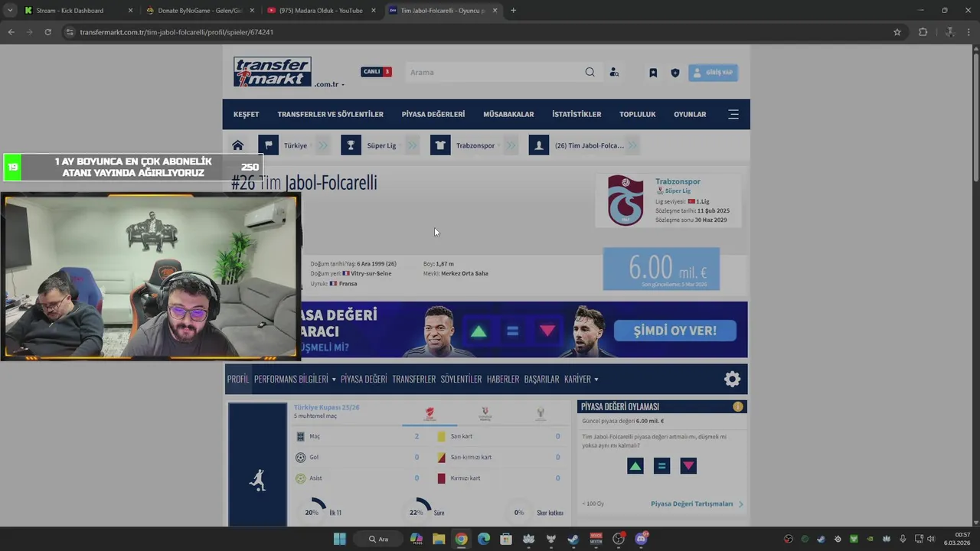Select the Türkiye Kupası competition logo tab
Image resolution: width=980 pixels, height=551 pixels.
click(430, 414)
